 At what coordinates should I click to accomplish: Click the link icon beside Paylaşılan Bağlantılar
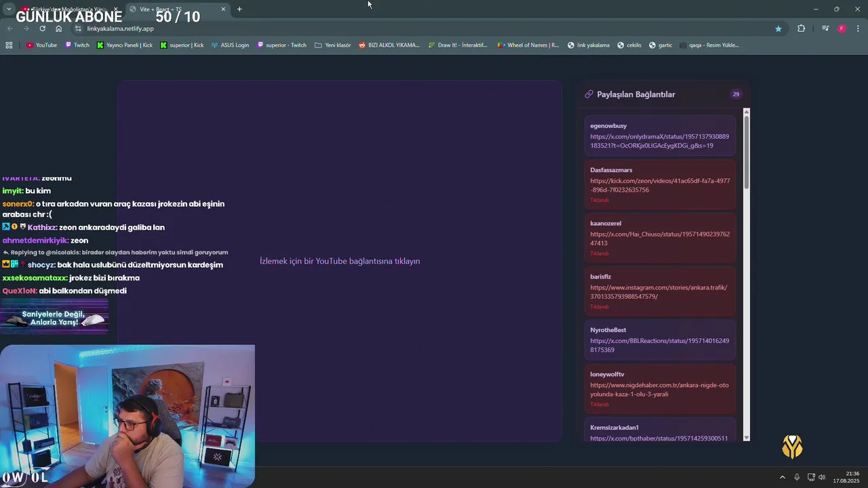pos(589,94)
